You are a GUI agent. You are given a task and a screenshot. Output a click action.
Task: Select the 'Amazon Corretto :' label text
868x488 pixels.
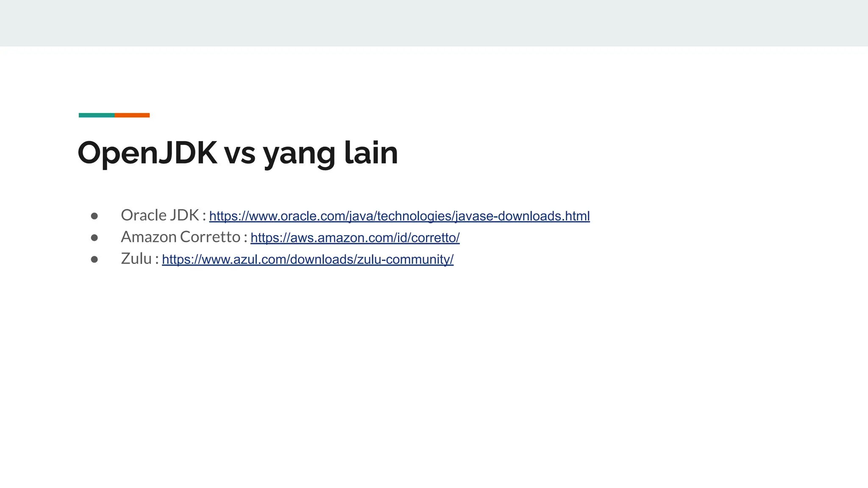(x=184, y=237)
